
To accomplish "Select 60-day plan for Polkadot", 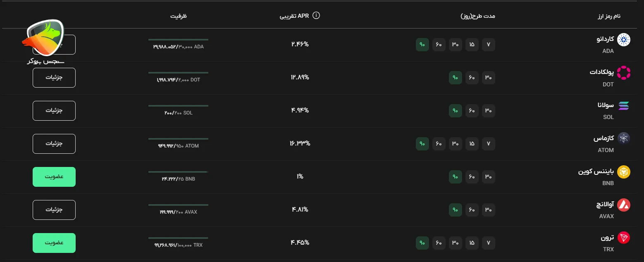I will pyautogui.click(x=472, y=78).
